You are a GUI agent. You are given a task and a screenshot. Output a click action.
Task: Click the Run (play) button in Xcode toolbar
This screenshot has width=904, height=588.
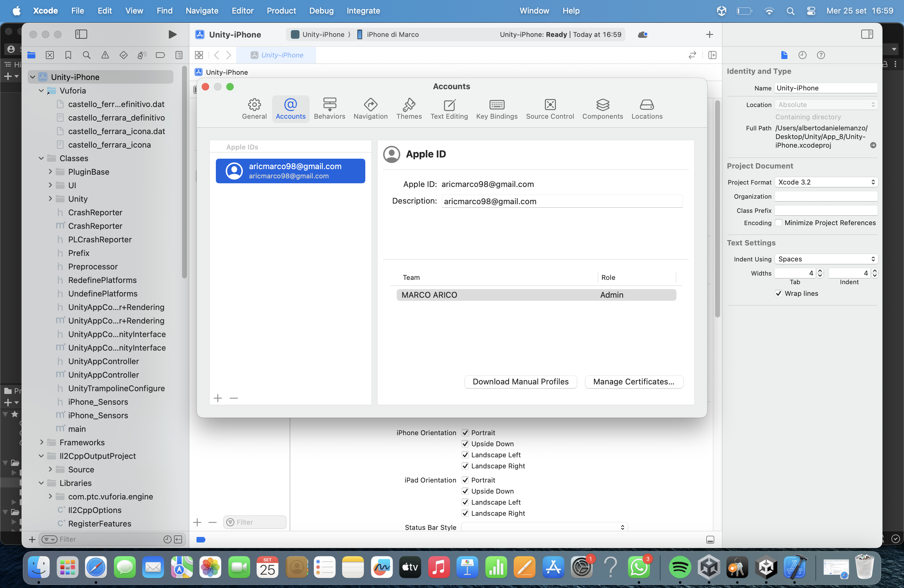(x=172, y=34)
